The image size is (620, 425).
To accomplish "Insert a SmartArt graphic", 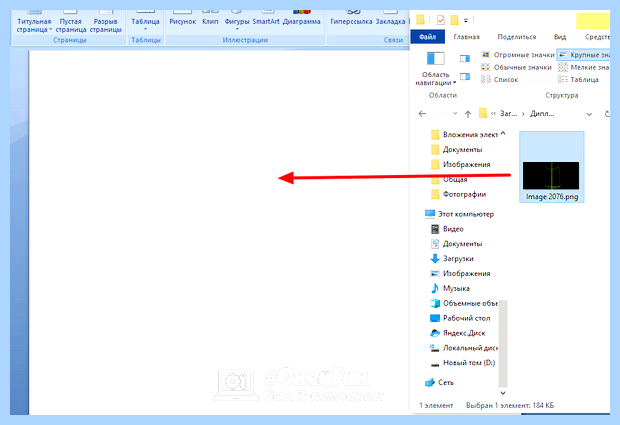I will [x=266, y=20].
